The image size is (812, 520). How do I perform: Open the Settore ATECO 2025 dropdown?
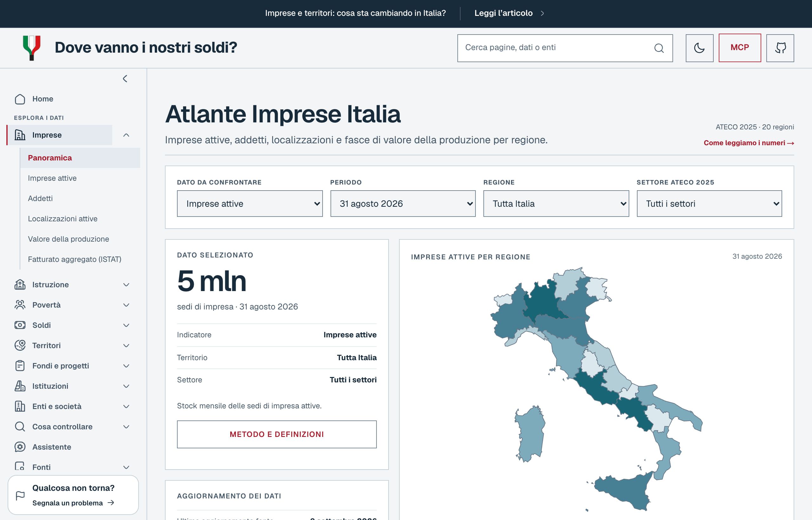pos(709,204)
